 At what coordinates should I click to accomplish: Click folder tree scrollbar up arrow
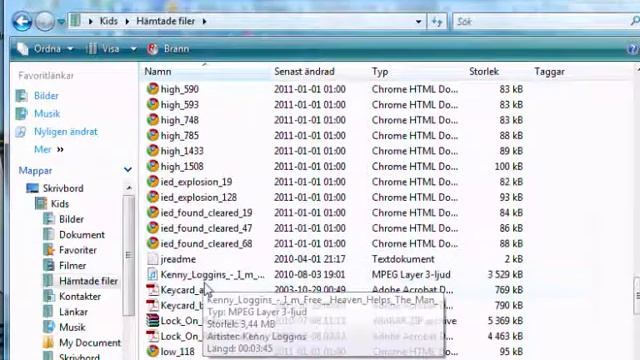pyautogui.click(x=129, y=188)
